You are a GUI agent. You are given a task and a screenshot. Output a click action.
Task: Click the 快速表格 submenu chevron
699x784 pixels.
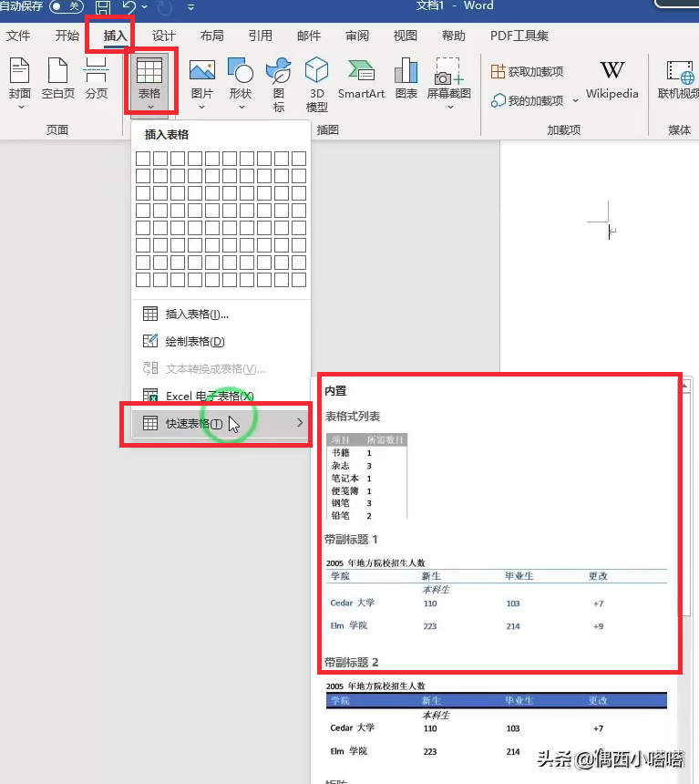300,423
